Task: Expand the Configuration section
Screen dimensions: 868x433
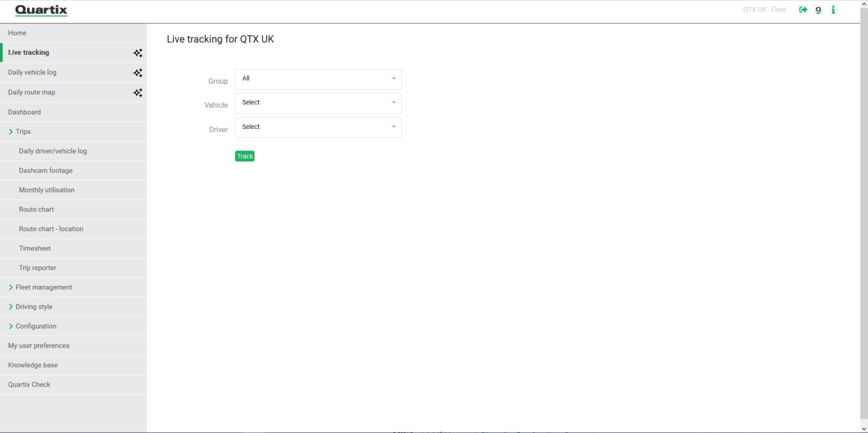Action: [11, 327]
